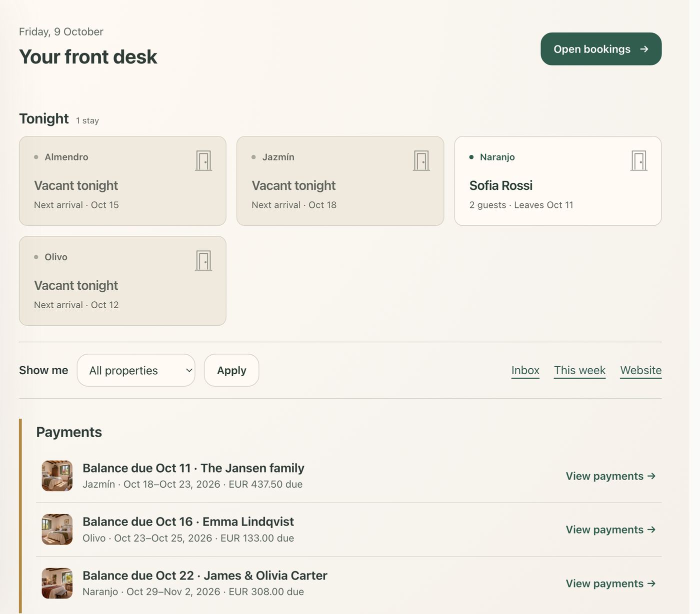This screenshot has width=700, height=614.
Task: Click 'Balance due Oct 22 · James & Olivia Carter'
Action: (205, 576)
